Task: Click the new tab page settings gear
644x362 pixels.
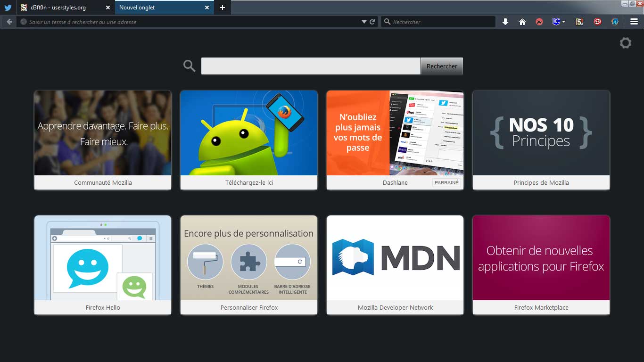Action: tap(625, 43)
